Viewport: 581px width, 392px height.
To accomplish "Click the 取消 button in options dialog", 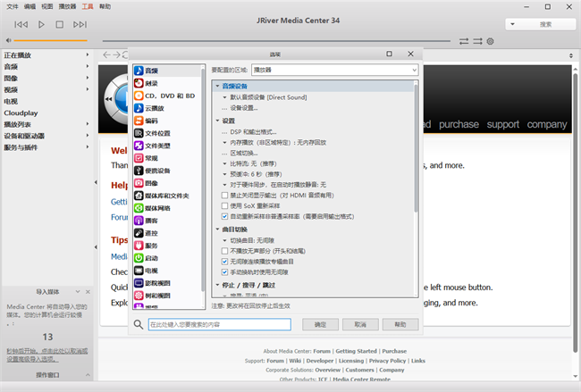I will tap(360, 324).
